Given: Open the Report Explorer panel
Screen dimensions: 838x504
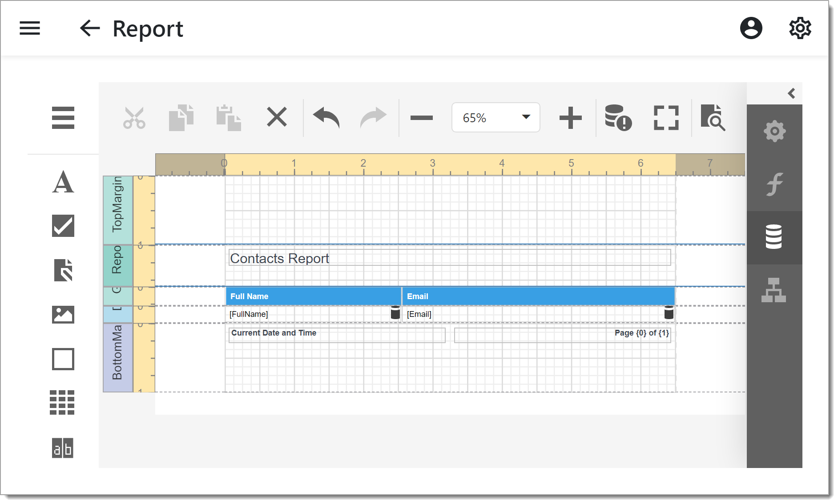Looking at the screenshot, I should (x=774, y=290).
